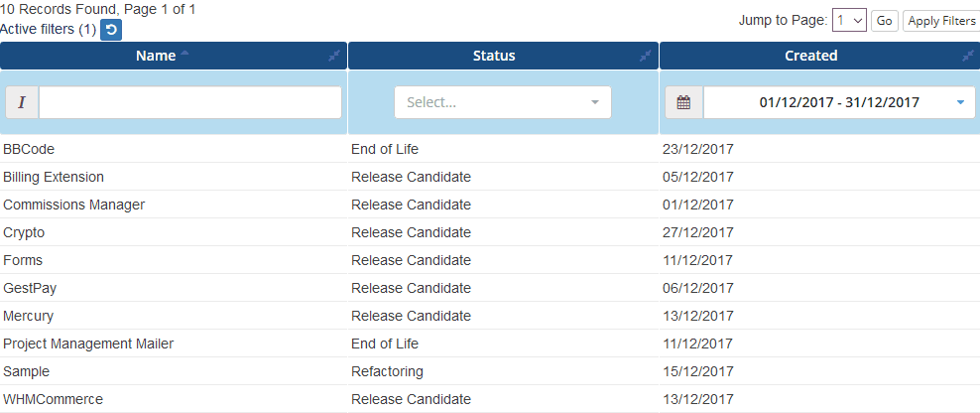The width and height of the screenshot is (980, 413).
Task: Select the Project Management Mailer row
Action: (490, 344)
